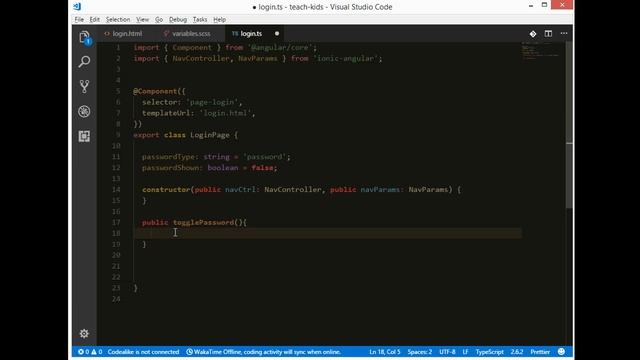
Task: Maximize the Visual Studio Code window
Action: point(544,5)
